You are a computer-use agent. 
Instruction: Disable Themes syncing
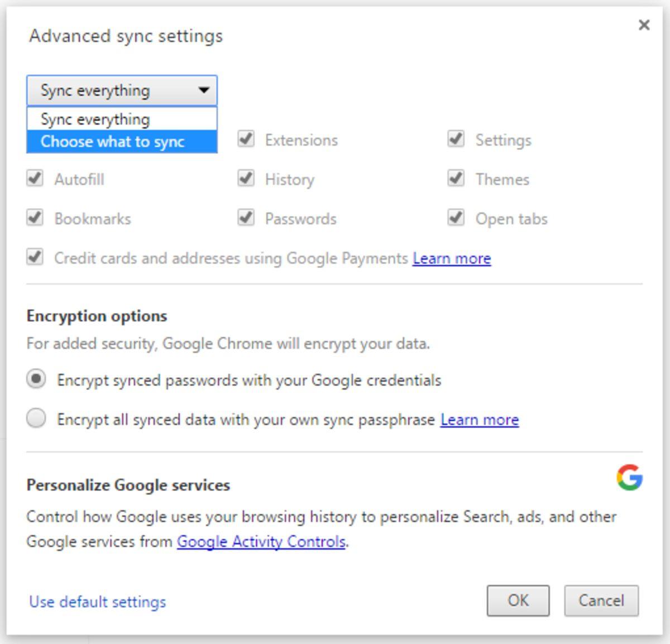pos(455,179)
